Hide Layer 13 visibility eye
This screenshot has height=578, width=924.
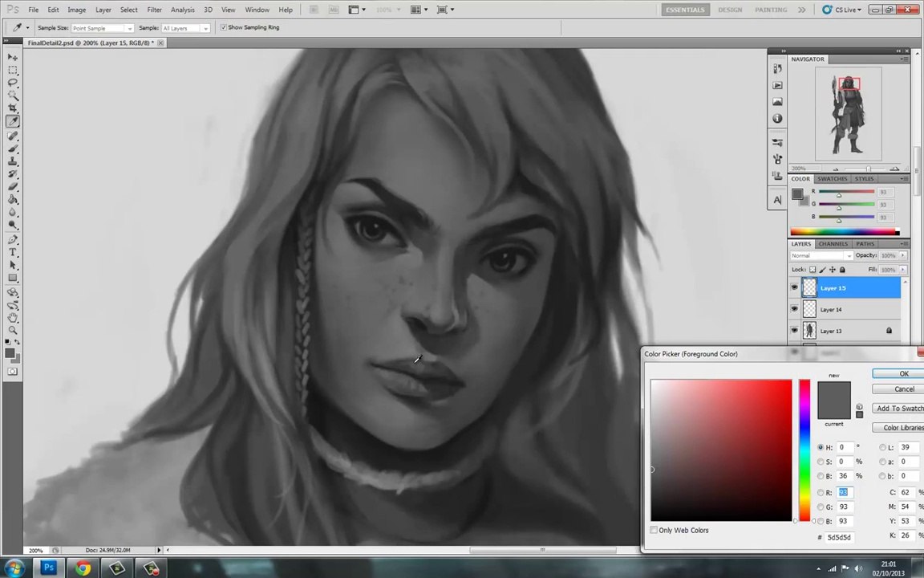coord(794,330)
